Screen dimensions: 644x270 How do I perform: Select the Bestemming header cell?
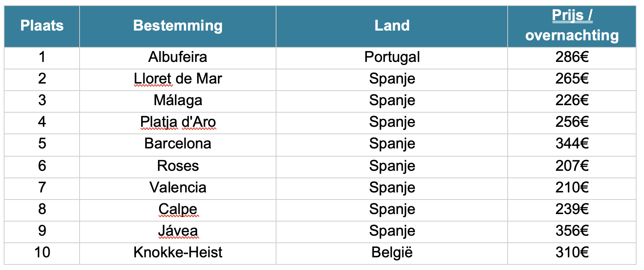[x=178, y=26]
